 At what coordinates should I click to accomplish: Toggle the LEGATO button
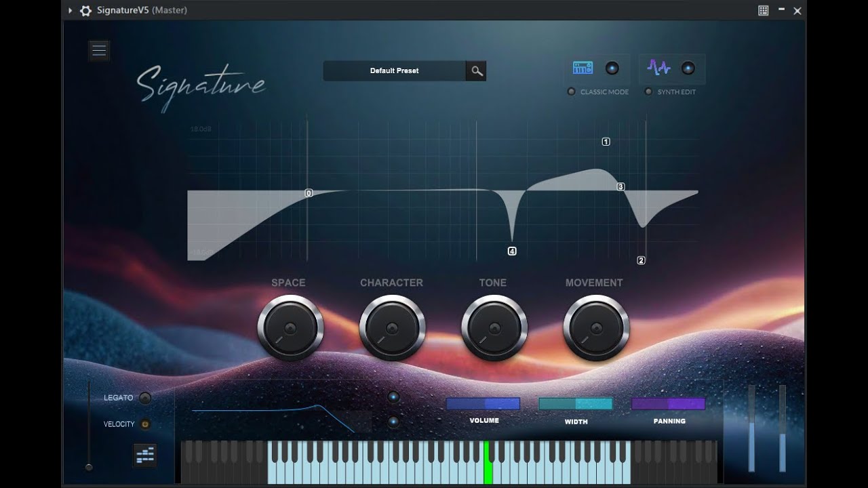point(145,398)
